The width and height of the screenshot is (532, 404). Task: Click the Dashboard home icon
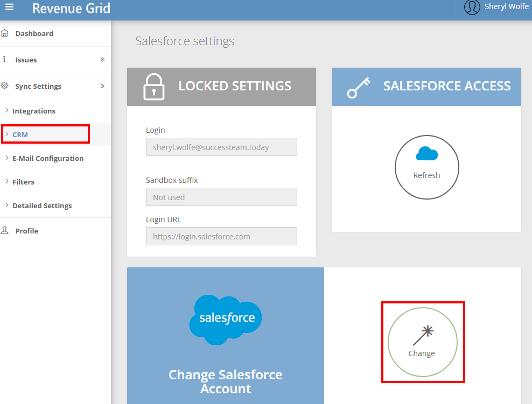pos(4,33)
